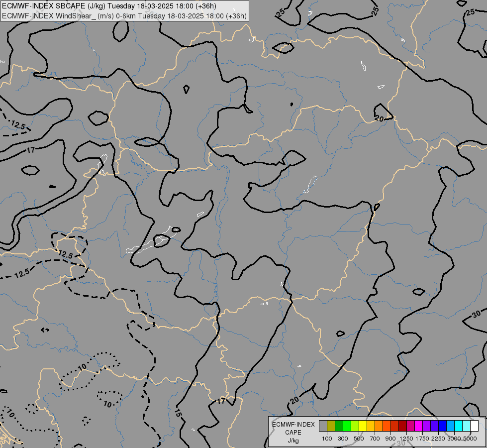Click the CAPE label in the legend box

pyautogui.click(x=293, y=433)
